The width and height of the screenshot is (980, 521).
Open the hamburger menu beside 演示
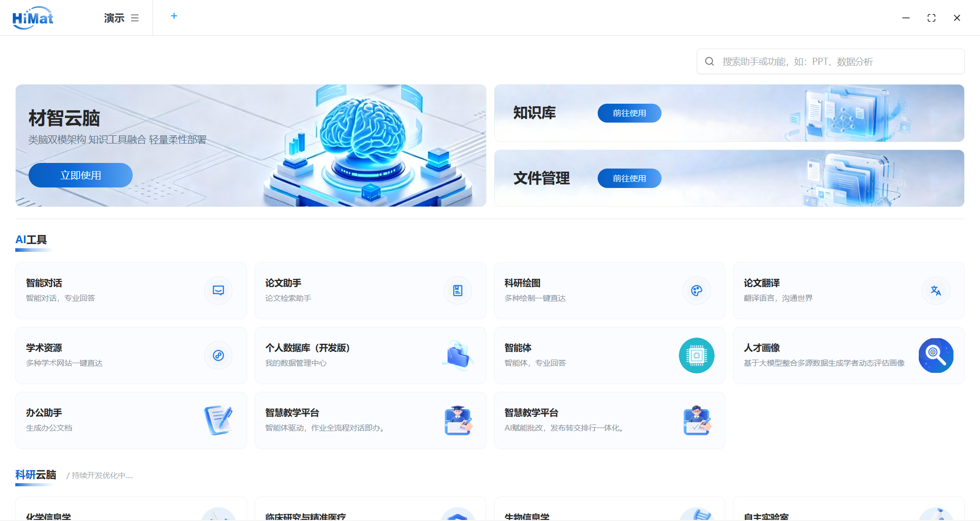135,18
